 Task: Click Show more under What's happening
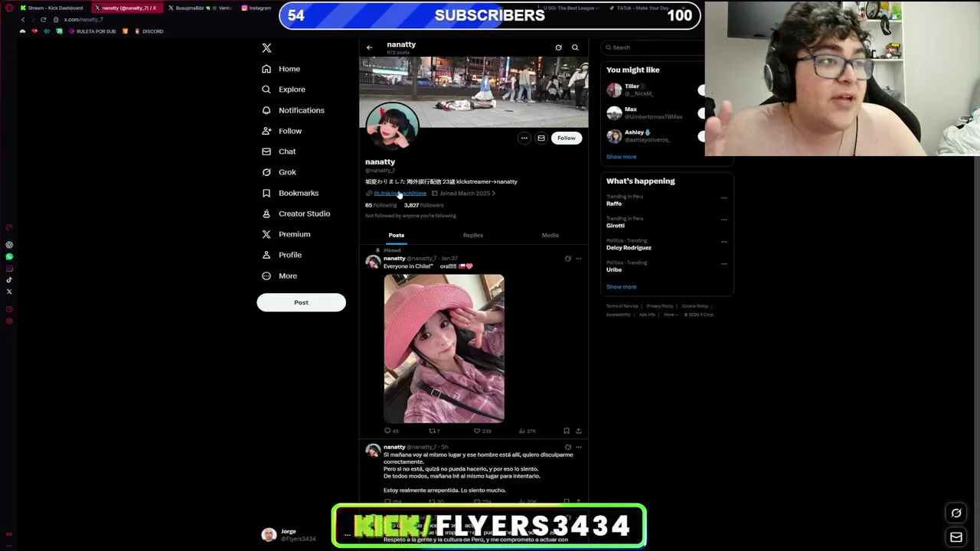coord(621,287)
